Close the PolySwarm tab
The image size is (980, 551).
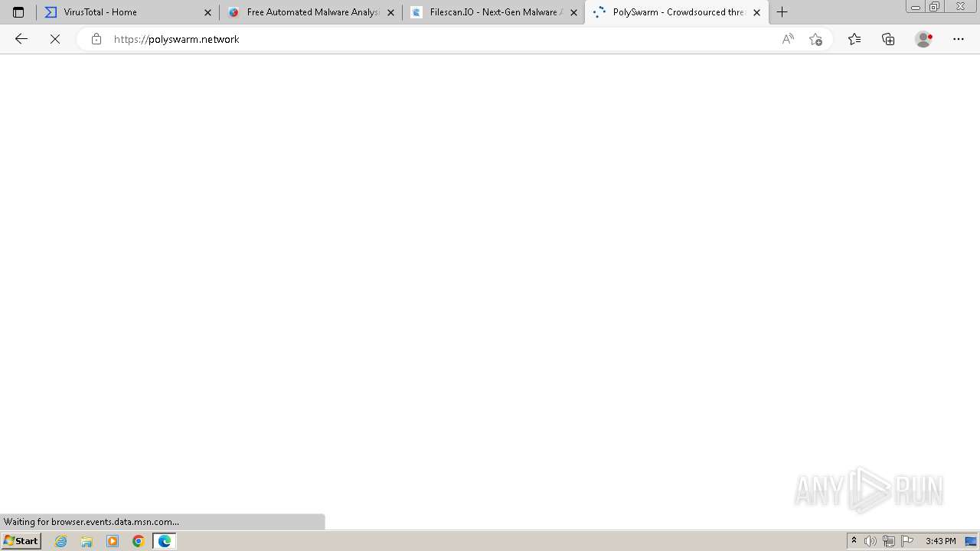coord(756,12)
